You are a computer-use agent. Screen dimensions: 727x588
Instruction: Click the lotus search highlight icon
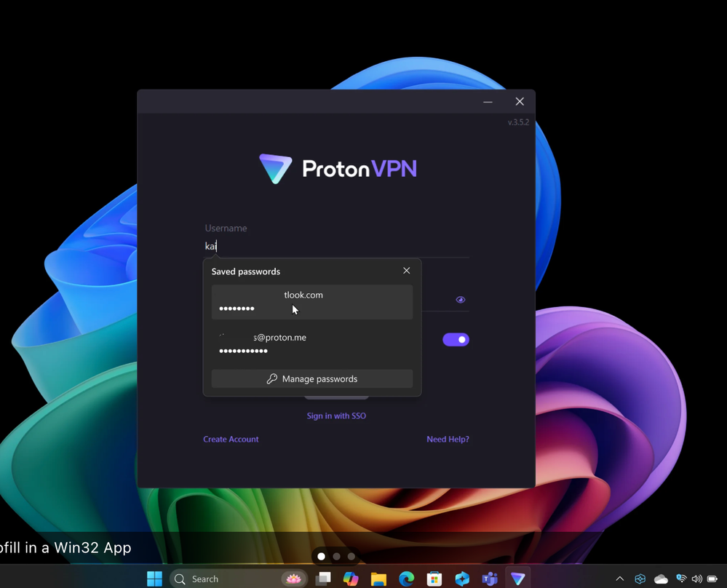pos(293,579)
